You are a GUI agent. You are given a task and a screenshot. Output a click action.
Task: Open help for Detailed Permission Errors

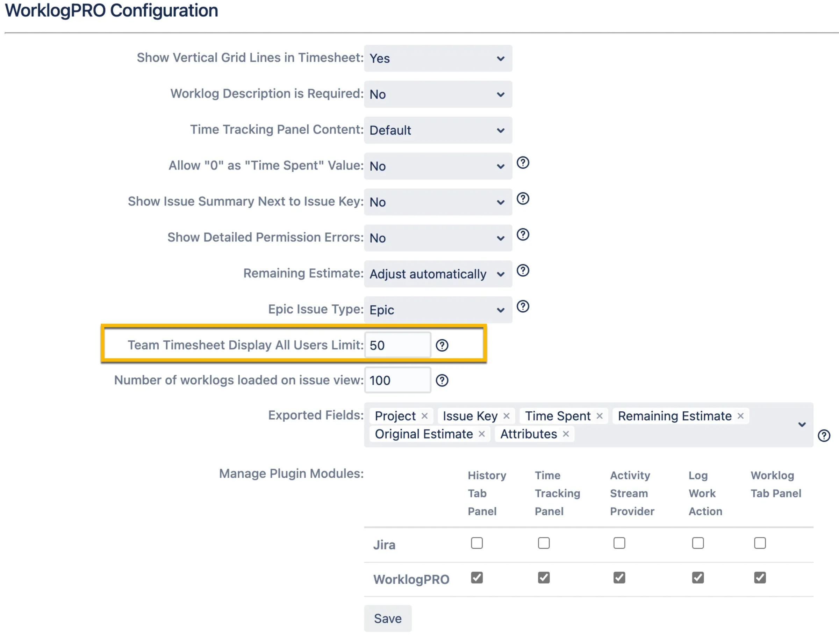point(523,234)
